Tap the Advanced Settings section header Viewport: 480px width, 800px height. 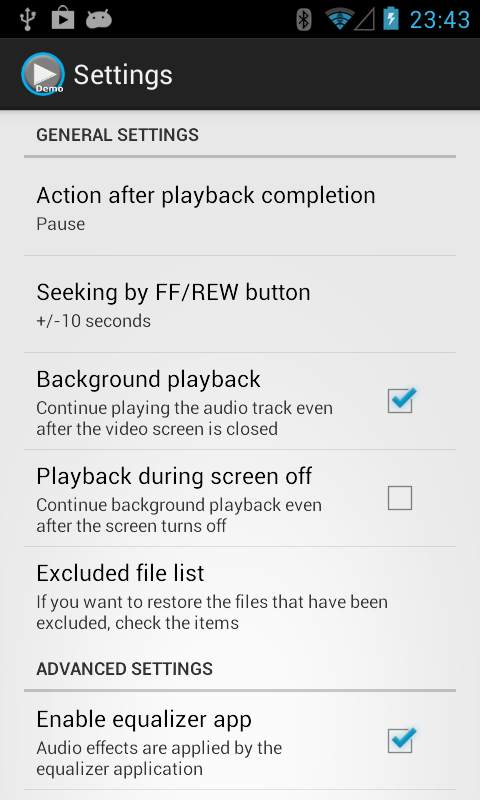[x=124, y=669]
